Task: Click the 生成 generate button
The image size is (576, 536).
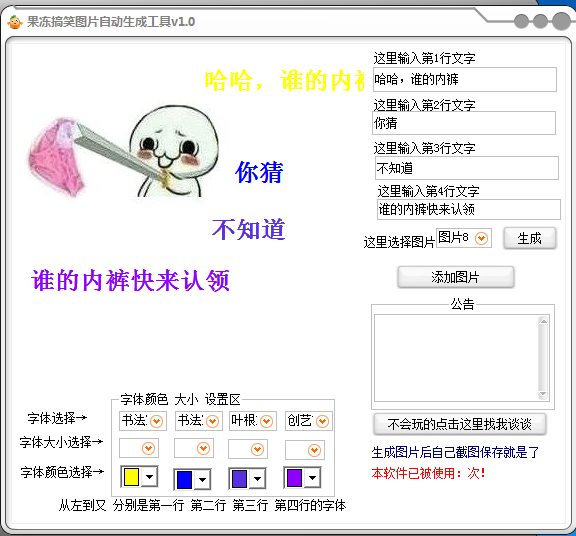Action: click(x=529, y=238)
